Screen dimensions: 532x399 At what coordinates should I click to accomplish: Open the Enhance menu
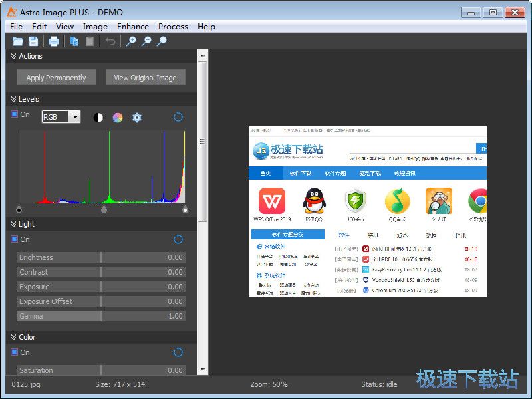point(133,27)
